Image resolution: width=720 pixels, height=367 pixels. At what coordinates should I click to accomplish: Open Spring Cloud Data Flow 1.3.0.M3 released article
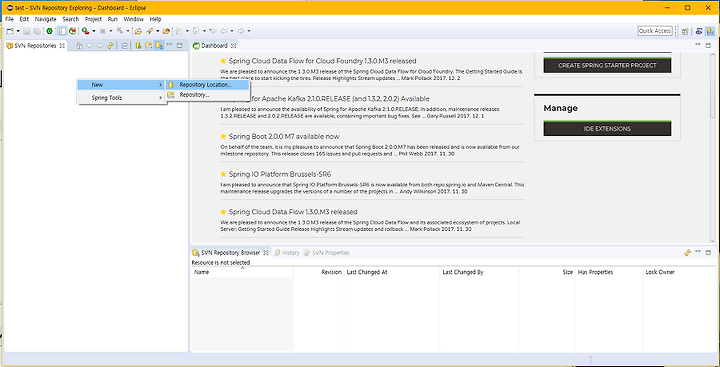point(293,212)
